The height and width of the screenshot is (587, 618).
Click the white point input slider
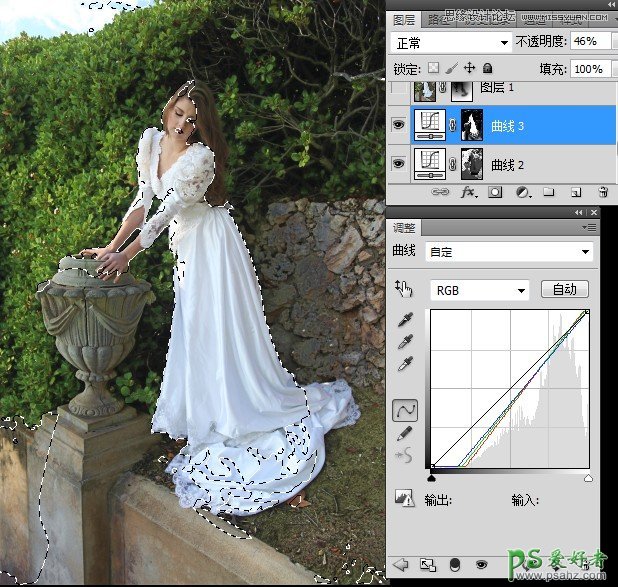(x=588, y=479)
